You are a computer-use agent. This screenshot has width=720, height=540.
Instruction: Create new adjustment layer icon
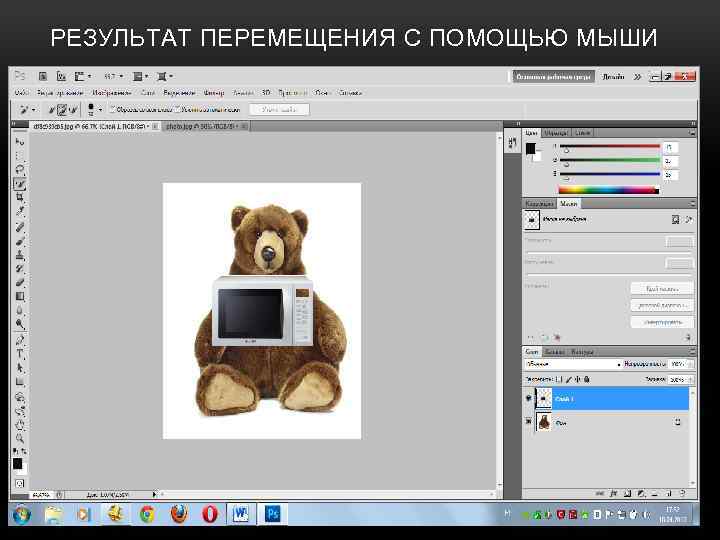[641, 494]
